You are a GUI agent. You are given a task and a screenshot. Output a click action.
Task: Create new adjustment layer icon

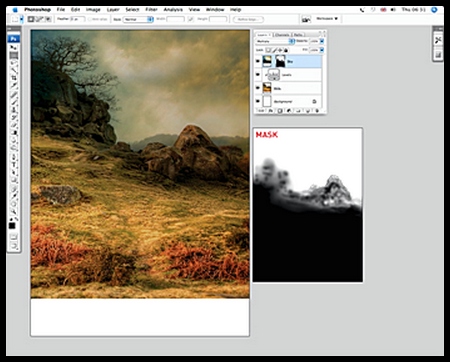click(x=289, y=111)
